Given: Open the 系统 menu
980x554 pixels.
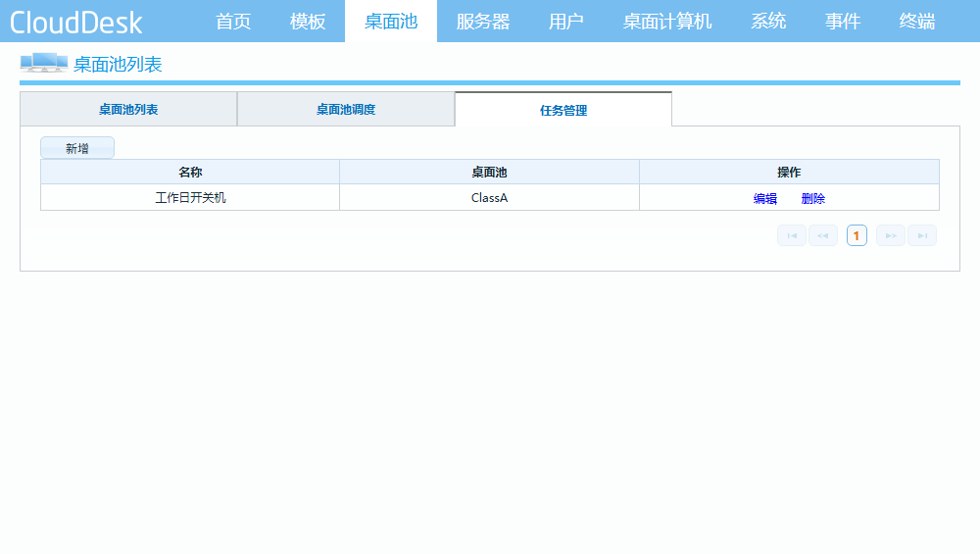Looking at the screenshot, I should click(x=768, y=22).
